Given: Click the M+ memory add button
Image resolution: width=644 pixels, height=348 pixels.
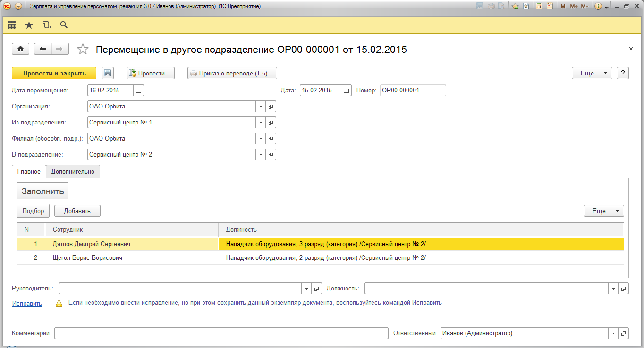Looking at the screenshot, I should coord(574,7).
